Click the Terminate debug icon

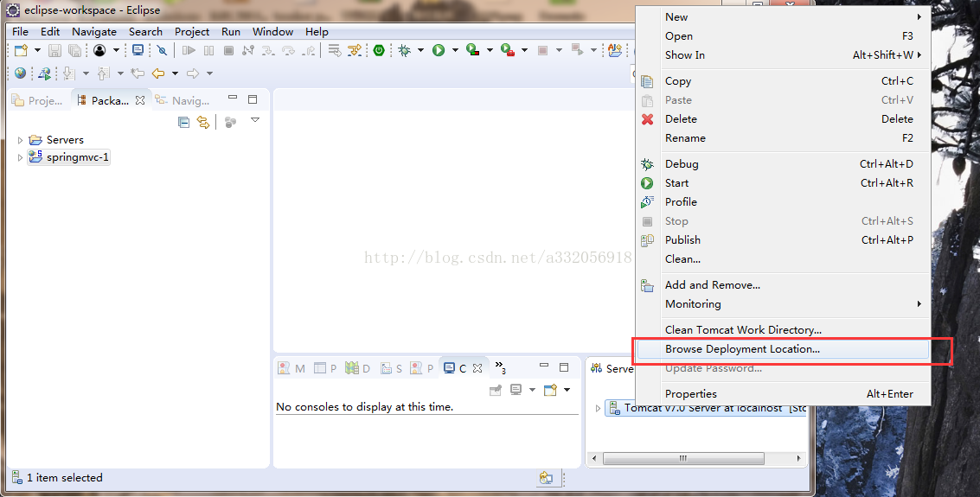coord(228,51)
